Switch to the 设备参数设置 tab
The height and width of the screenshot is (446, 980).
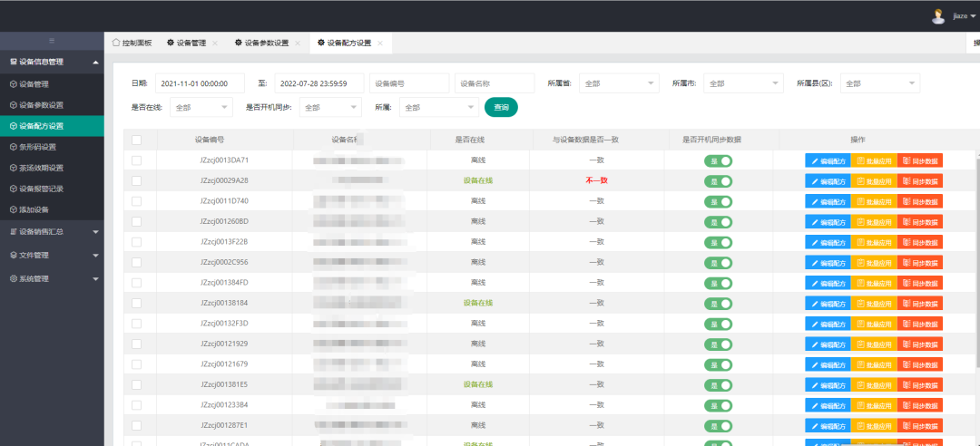(x=265, y=43)
